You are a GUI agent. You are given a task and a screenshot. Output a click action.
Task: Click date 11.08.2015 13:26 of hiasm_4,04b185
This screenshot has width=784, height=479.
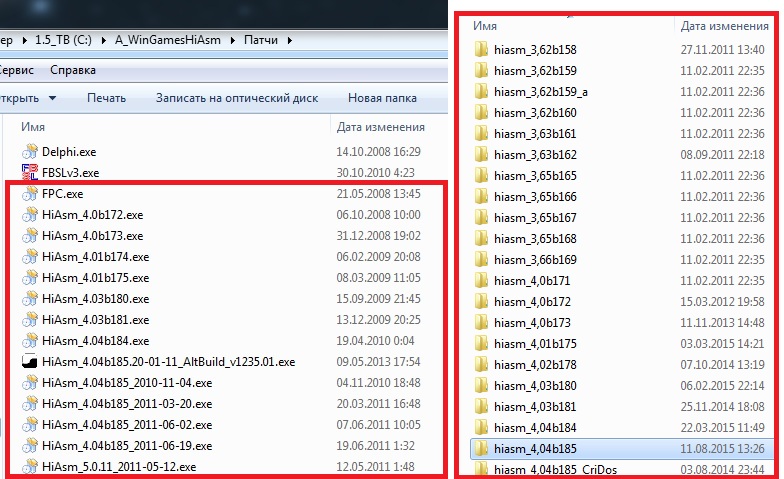click(722, 448)
